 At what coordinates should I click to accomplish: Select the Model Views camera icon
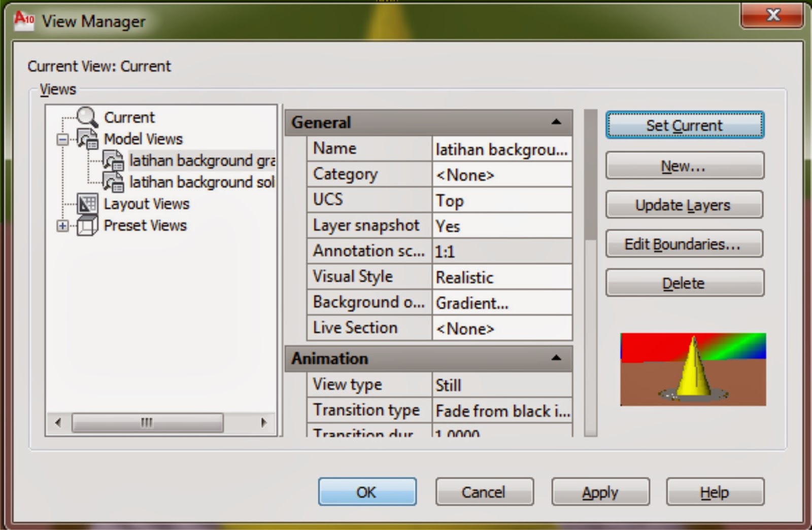click(87, 138)
